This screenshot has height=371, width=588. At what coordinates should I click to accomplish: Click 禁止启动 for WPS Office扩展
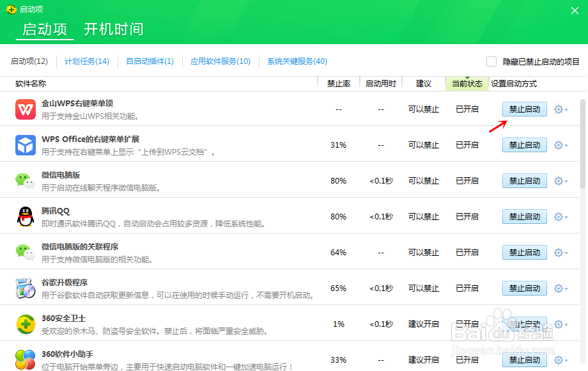click(x=524, y=145)
